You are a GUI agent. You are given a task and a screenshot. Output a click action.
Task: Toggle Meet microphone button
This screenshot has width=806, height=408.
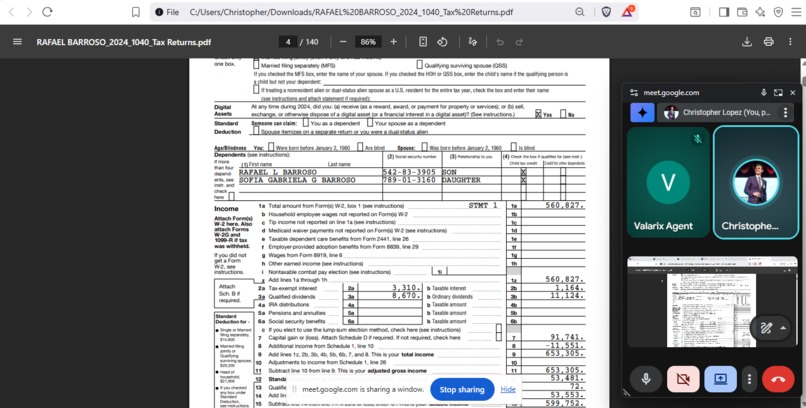(x=646, y=379)
